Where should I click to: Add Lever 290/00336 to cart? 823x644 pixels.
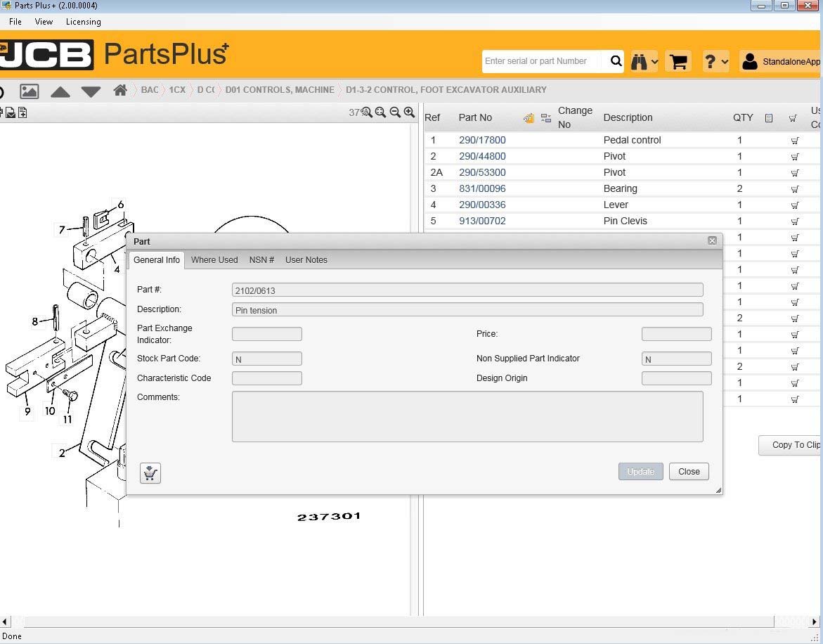[795, 205]
